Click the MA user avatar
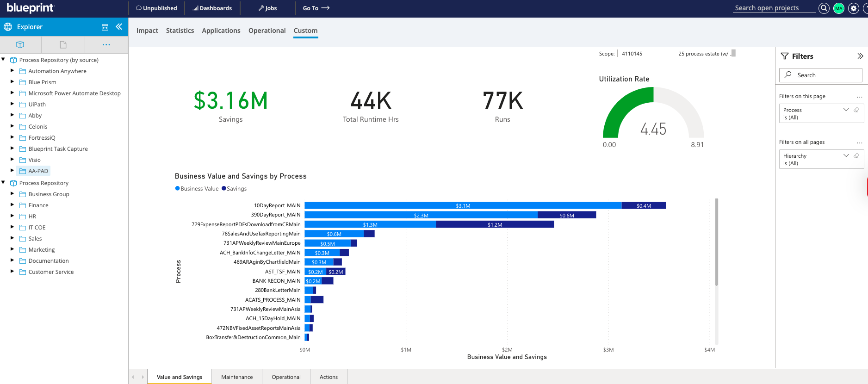Image resolution: width=868 pixels, height=384 pixels. coord(839,8)
